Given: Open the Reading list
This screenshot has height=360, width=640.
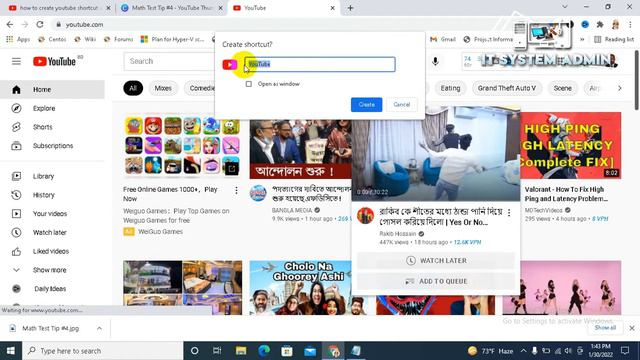Looking at the screenshot, I should [x=614, y=39].
